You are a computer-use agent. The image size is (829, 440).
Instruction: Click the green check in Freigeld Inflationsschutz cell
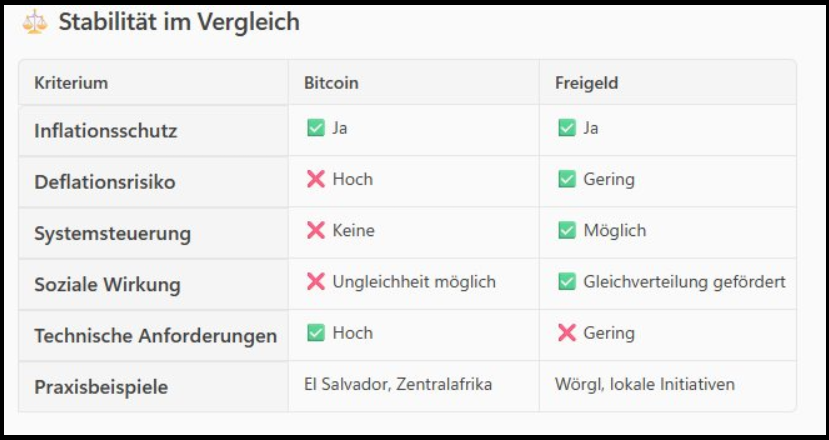567,128
